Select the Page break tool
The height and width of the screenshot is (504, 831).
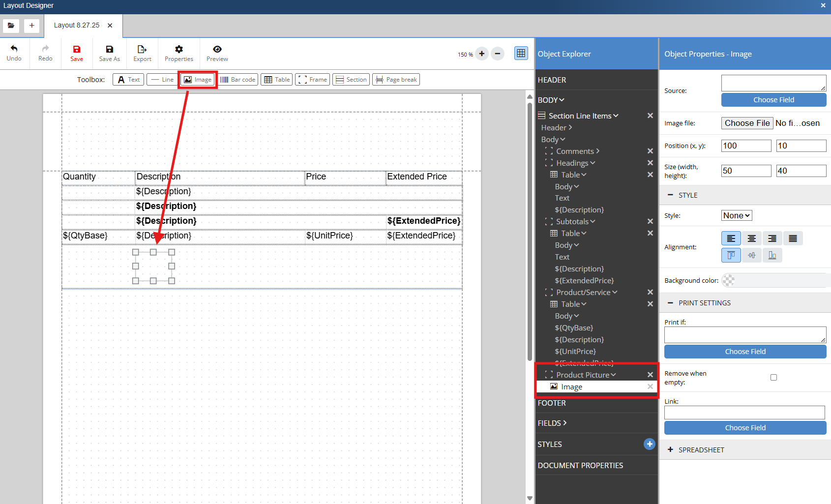[396, 80]
